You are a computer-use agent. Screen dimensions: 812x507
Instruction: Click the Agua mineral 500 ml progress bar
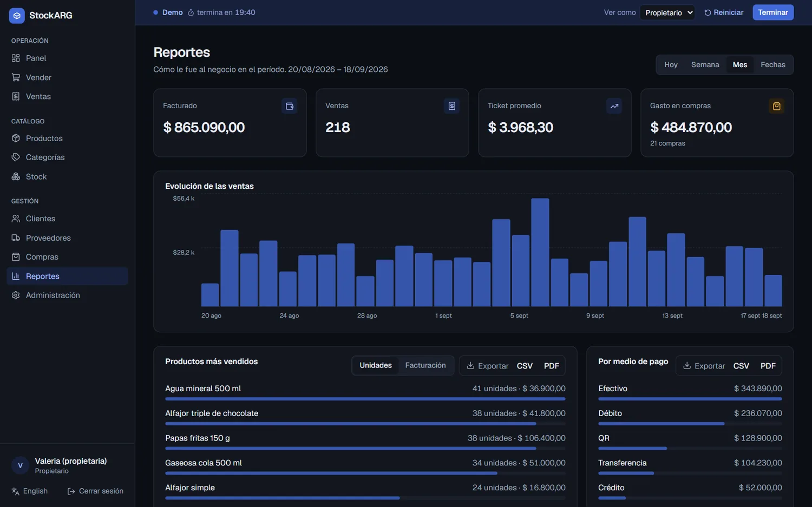(365, 399)
